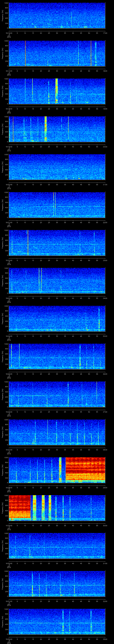Screen dimensions: 114x644
Task: Select the spectrogram panel starting at 18:17:00
Action: [x=57, y=53]
